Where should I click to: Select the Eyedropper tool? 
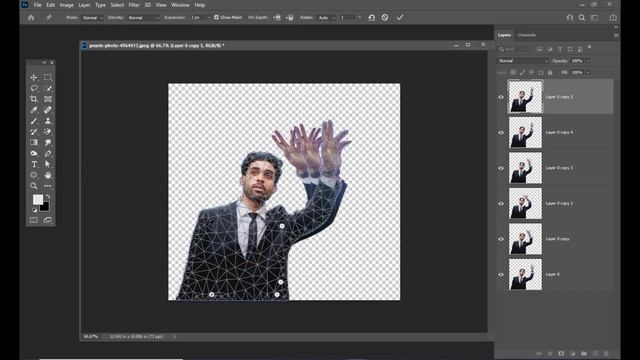34,110
